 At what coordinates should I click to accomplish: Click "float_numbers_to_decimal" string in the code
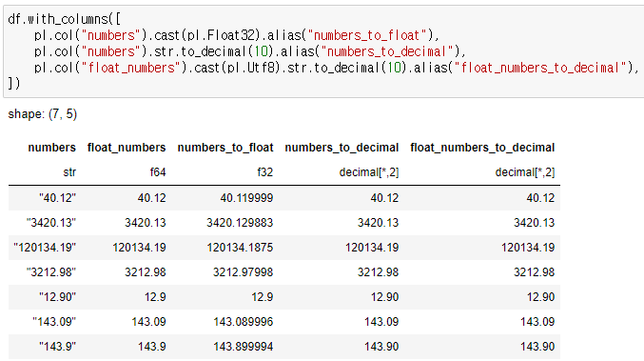[x=540, y=68]
